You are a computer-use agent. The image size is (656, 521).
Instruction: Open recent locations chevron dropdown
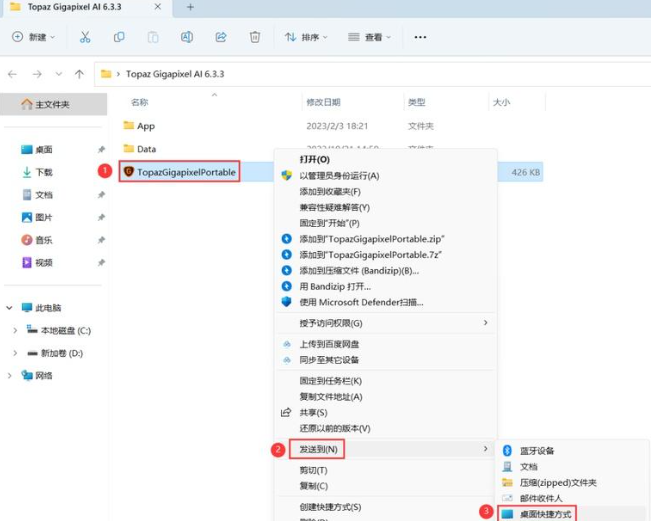click(59, 74)
